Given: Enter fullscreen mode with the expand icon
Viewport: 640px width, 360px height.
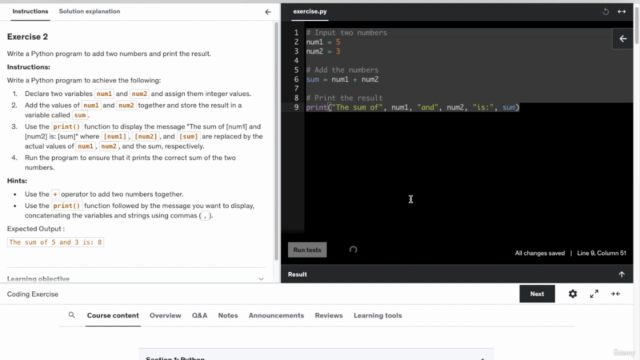Looking at the screenshot, I should (x=594, y=294).
